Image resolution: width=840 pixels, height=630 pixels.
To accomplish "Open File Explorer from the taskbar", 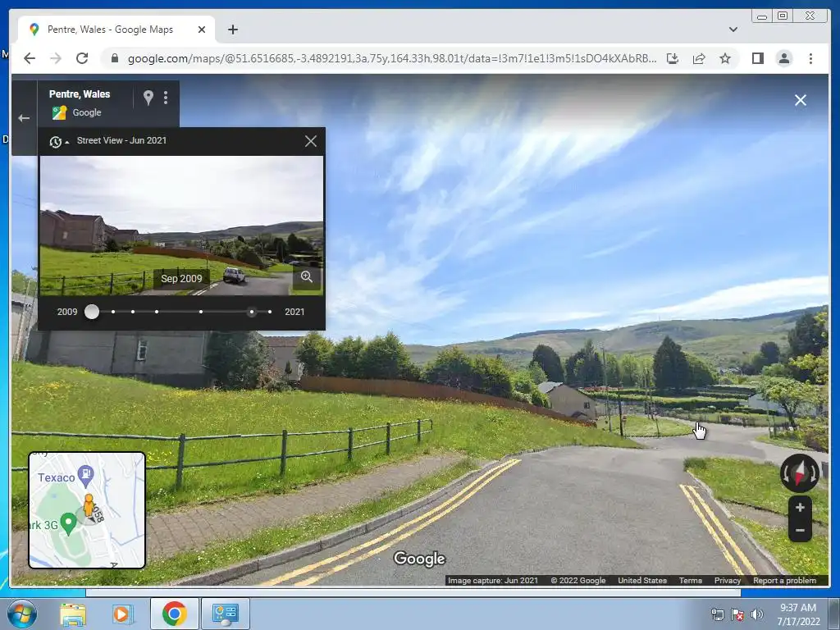I will [x=73, y=614].
